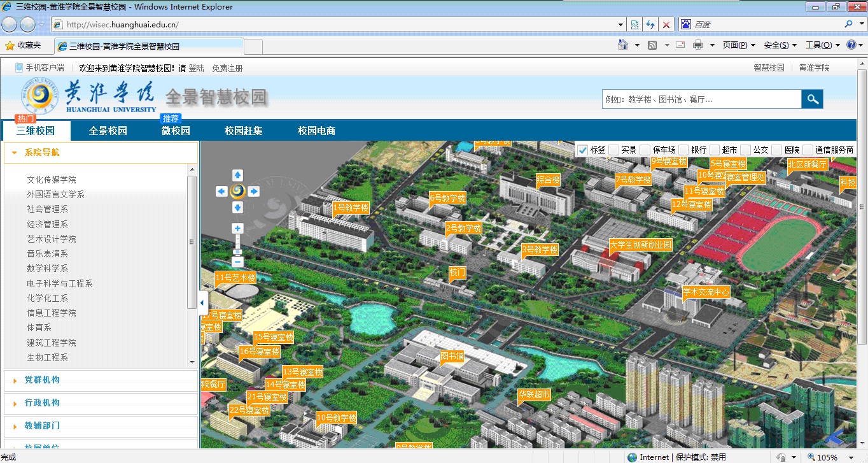Check the 银行 checkbox
The width and height of the screenshot is (868, 463).
683,150
